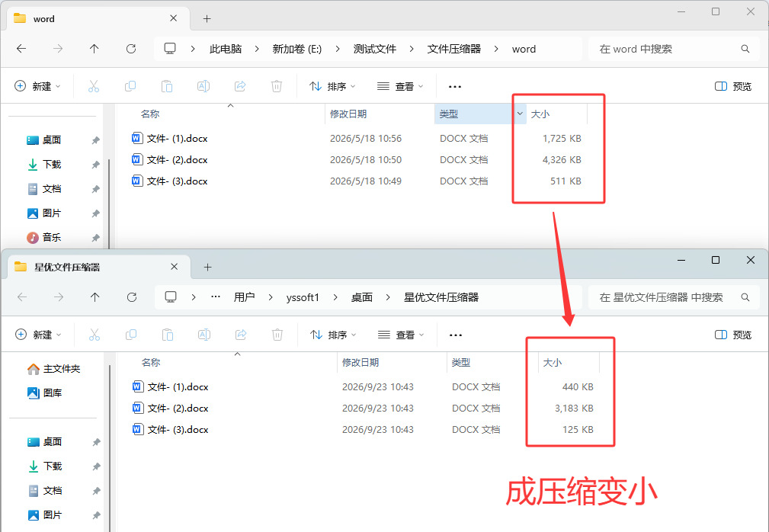Click Copy icon in 星优文件压缩器 window
Screen dimensions: 769x532
(x=131, y=335)
